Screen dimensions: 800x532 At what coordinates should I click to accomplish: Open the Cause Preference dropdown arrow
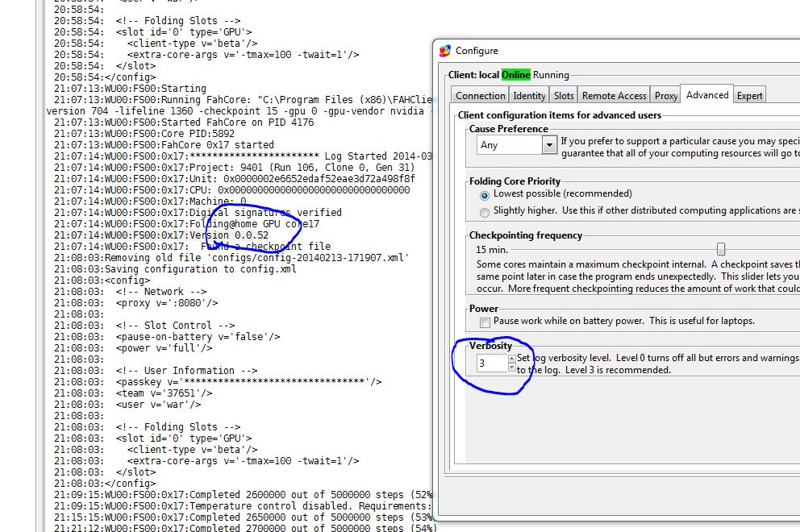pos(549,145)
